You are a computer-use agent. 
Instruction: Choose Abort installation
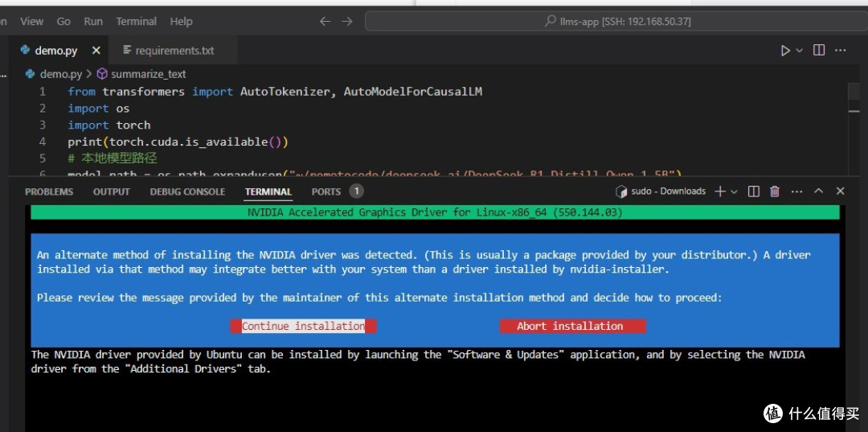pos(572,327)
